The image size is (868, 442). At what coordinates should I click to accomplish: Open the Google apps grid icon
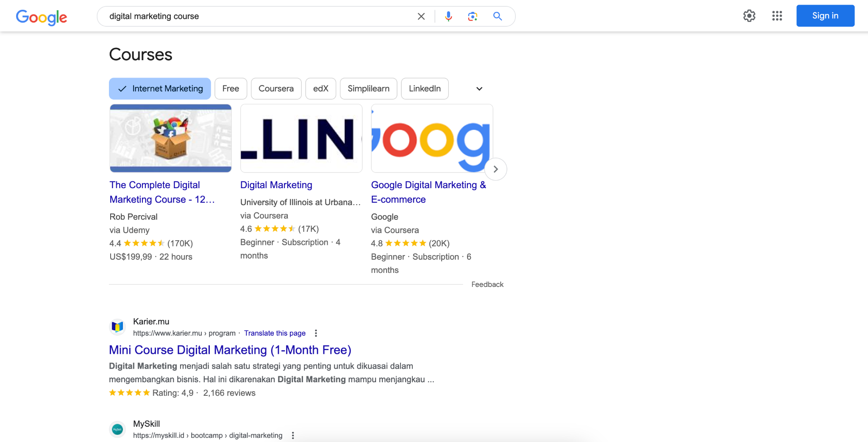tap(777, 16)
